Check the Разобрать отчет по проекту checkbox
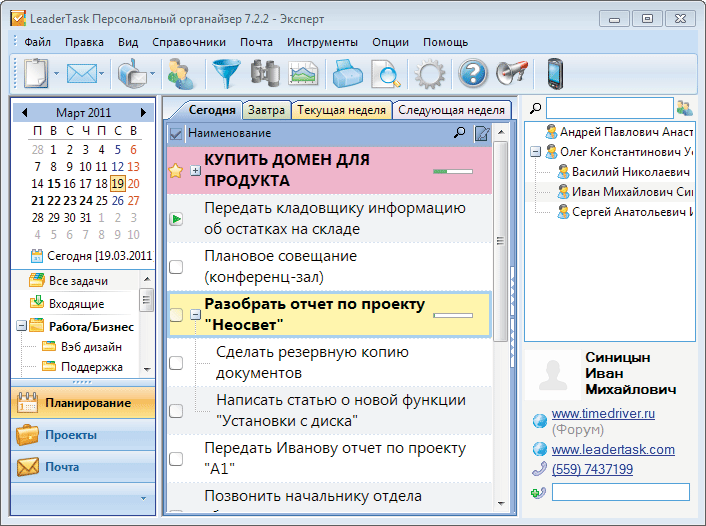The height and width of the screenshot is (526, 706). coord(176,315)
